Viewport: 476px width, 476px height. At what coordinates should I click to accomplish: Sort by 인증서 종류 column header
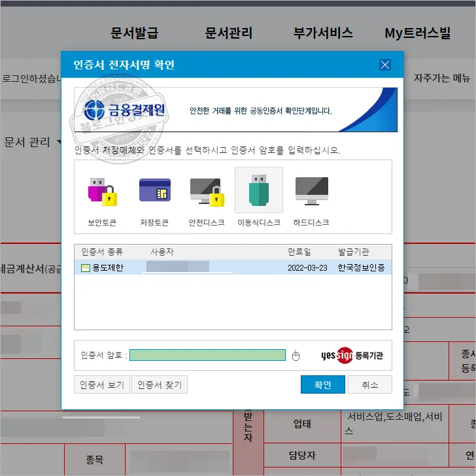tap(102, 252)
